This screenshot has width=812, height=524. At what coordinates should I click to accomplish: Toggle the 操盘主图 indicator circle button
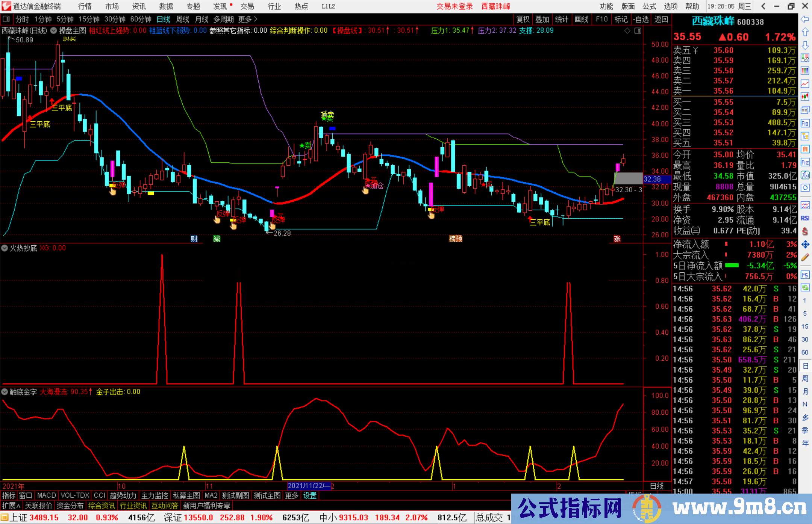click(53, 30)
